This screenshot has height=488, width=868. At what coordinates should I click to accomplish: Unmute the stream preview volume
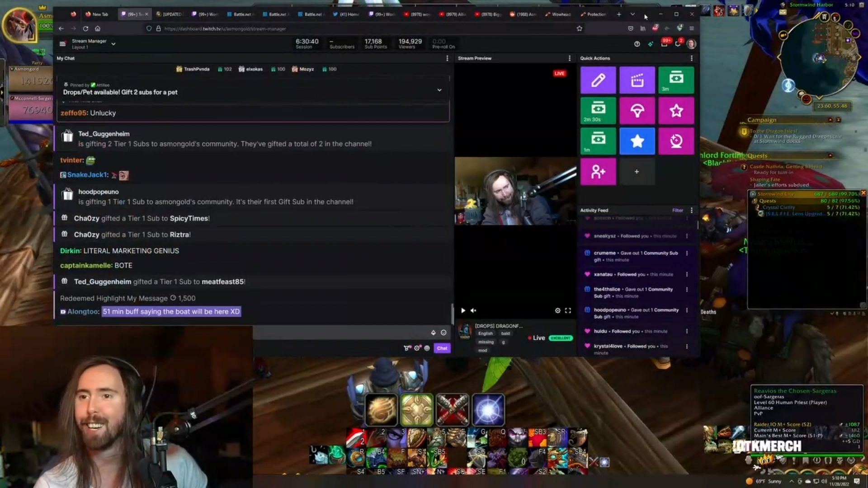(473, 310)
